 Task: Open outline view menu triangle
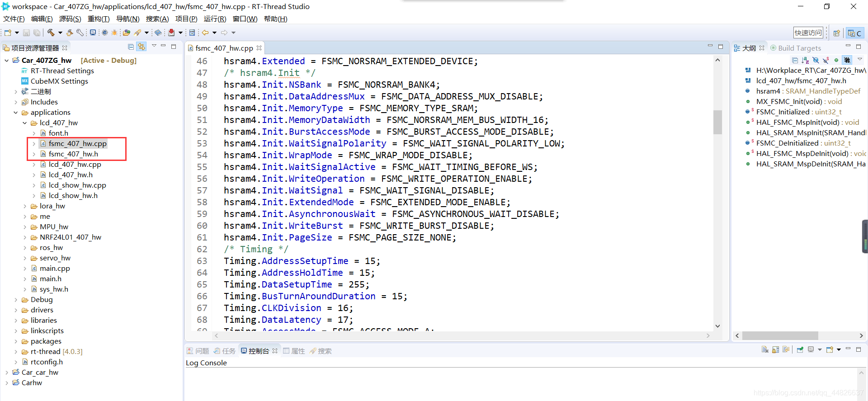point(860,59)
